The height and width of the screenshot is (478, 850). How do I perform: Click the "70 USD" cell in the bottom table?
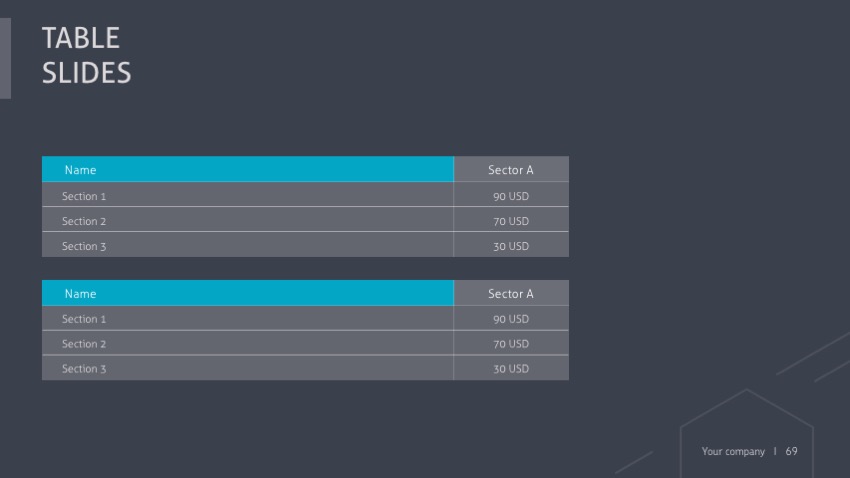pyautogui.click(x=510, y=344)
